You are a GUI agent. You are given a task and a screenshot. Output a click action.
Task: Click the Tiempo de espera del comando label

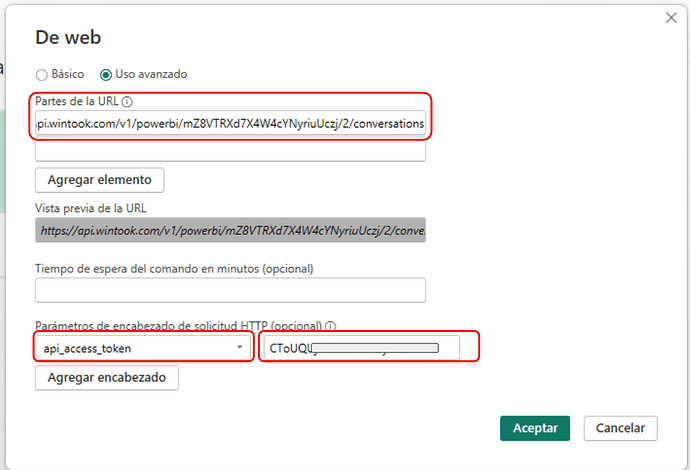coord(174,269)
